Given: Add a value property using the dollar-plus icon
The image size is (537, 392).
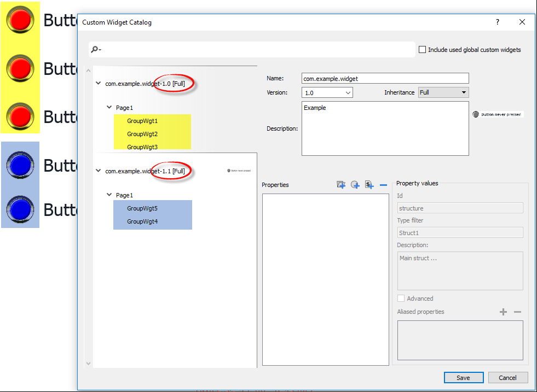Looking at the screenshot, I should (x=369, y=185).
